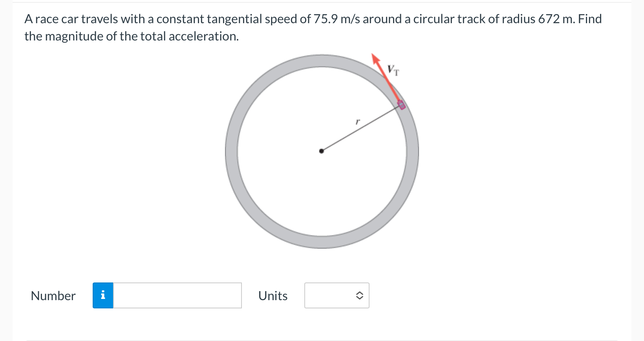Screen dimensions: 644x341
Task: Select the Number label
Action: point(53,295)
